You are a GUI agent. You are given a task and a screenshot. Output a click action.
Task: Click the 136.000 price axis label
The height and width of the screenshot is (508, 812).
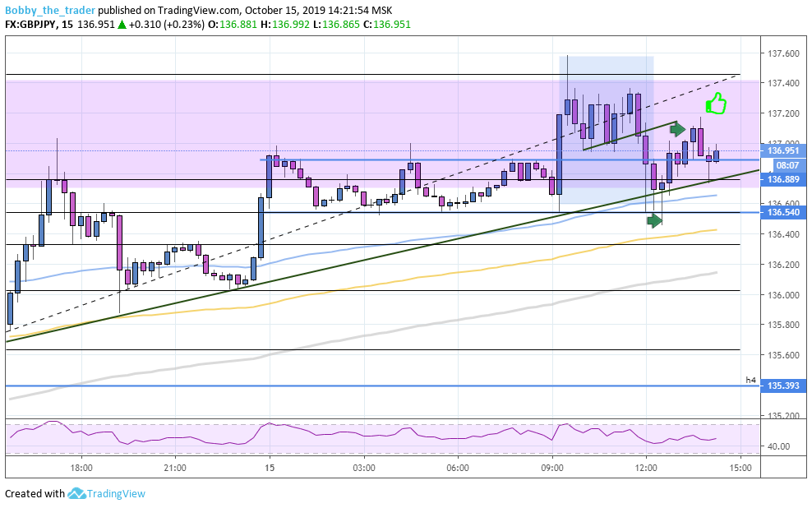(x=783, y=295)
